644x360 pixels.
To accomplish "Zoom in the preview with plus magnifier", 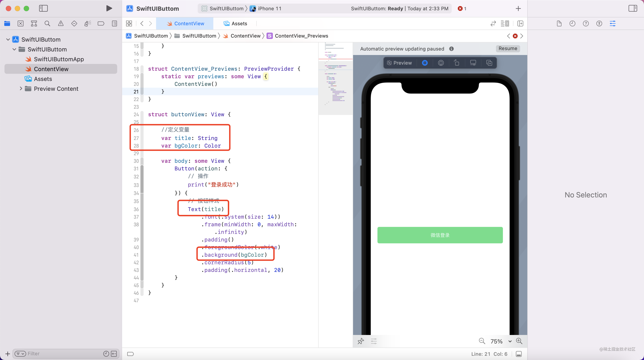I will point(519,341).
